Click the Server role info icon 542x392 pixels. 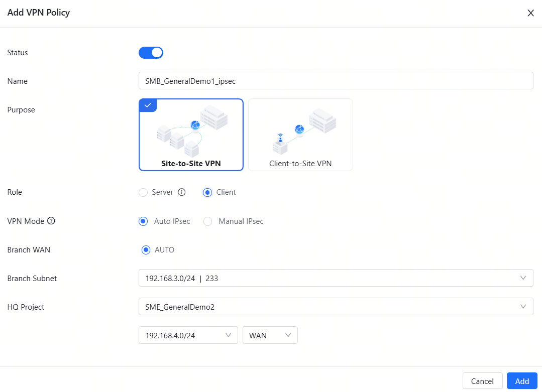(182, 192)
